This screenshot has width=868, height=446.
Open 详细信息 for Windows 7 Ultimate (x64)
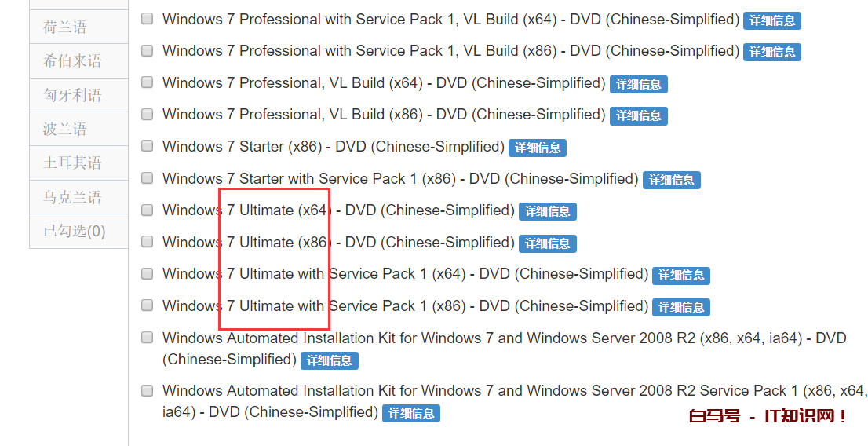pos(548,211)
